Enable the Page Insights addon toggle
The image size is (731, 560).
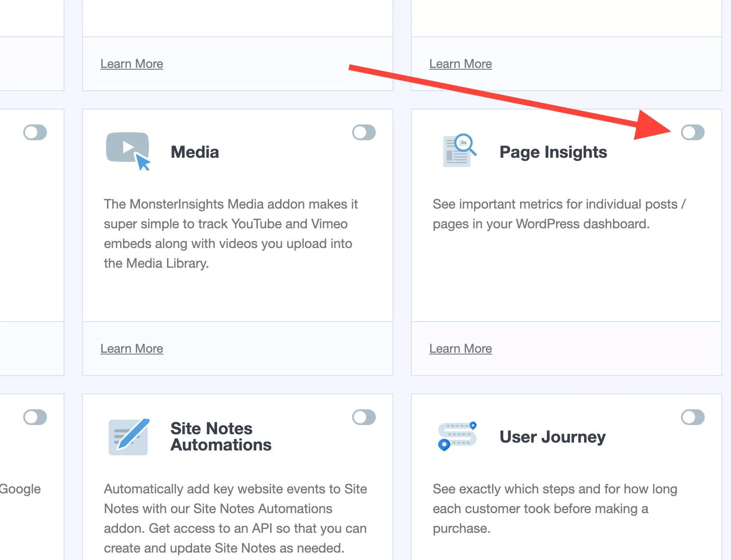693,132
